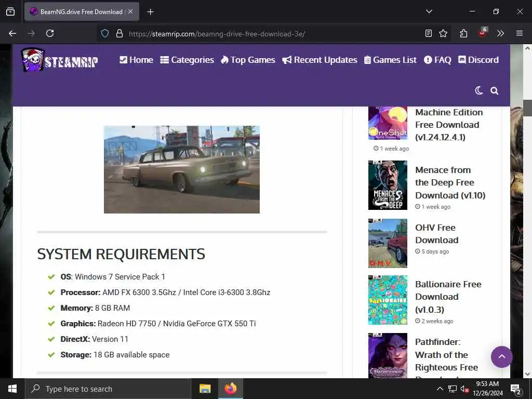Open the Discord link
This screenshot has width=532, height=399.
[x=478, y=60]
